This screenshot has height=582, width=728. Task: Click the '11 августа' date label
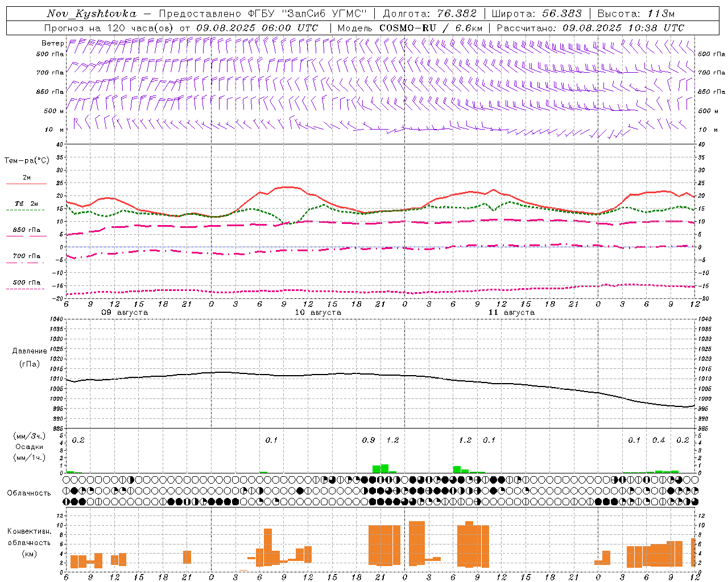(x=511, y=313)
